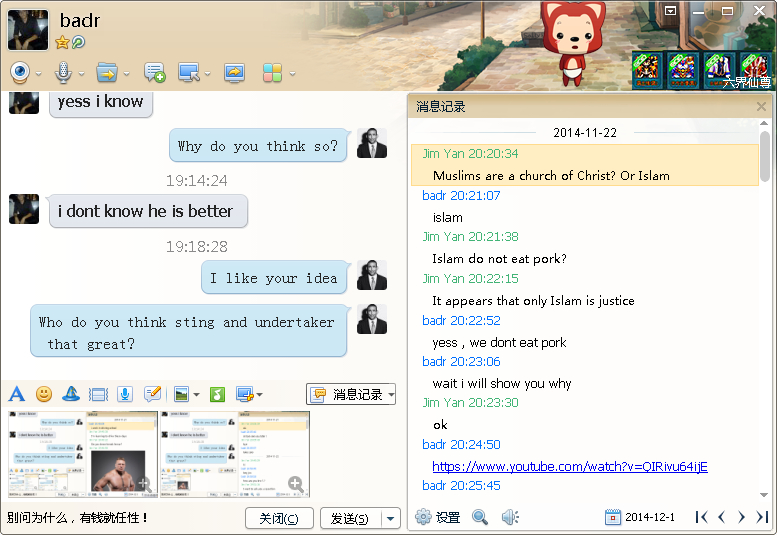The width and height of the screenshot is (777, 535).
Task: Expand the insert picture dropdown arrow
Action: pos(197,395)
